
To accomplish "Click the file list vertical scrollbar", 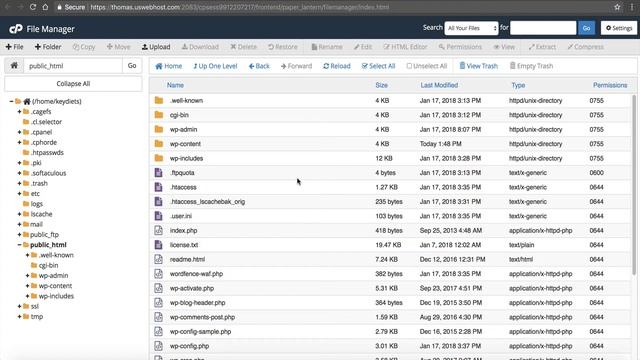I will coord(634,184).
